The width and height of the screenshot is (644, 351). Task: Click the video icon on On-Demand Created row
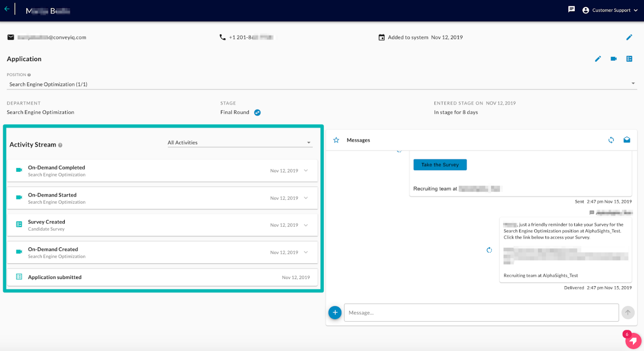(x=19, y=252)
